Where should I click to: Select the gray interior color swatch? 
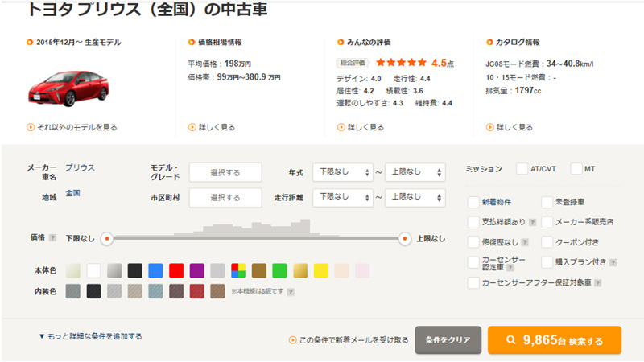[x=73, y=291]
